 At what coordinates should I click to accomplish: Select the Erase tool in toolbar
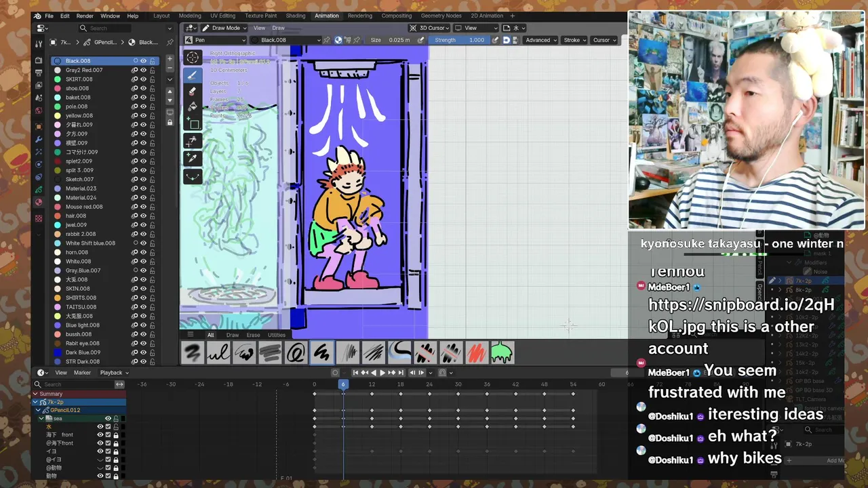point(193,91)
